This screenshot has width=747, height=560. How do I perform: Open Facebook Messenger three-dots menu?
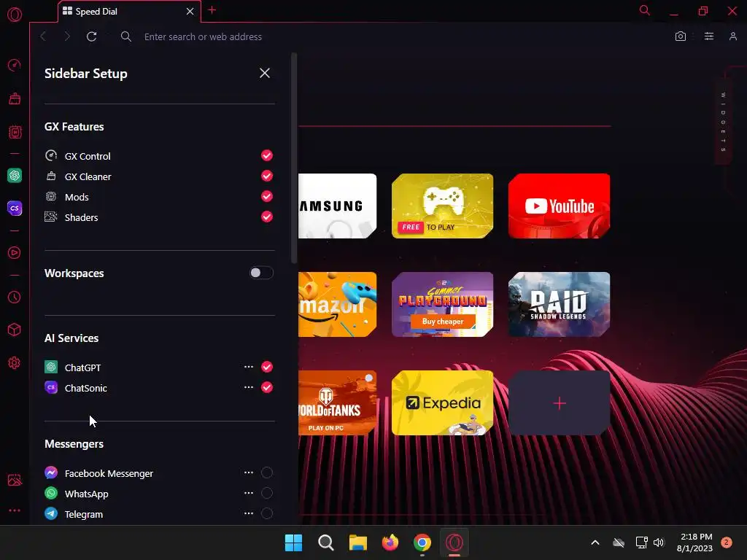pyautogui.click(x=249, y=472)
